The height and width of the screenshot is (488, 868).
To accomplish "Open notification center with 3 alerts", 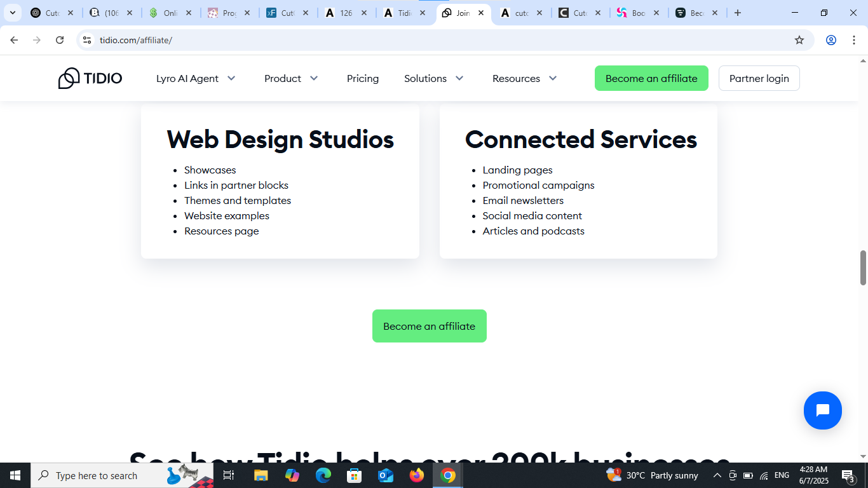I will tap(848, 475).
